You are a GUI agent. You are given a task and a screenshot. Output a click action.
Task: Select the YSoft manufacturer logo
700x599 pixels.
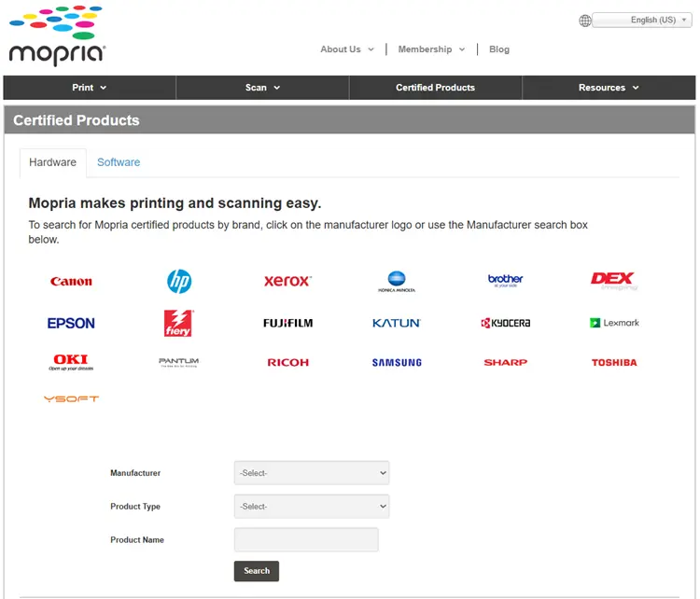[71, 399]
